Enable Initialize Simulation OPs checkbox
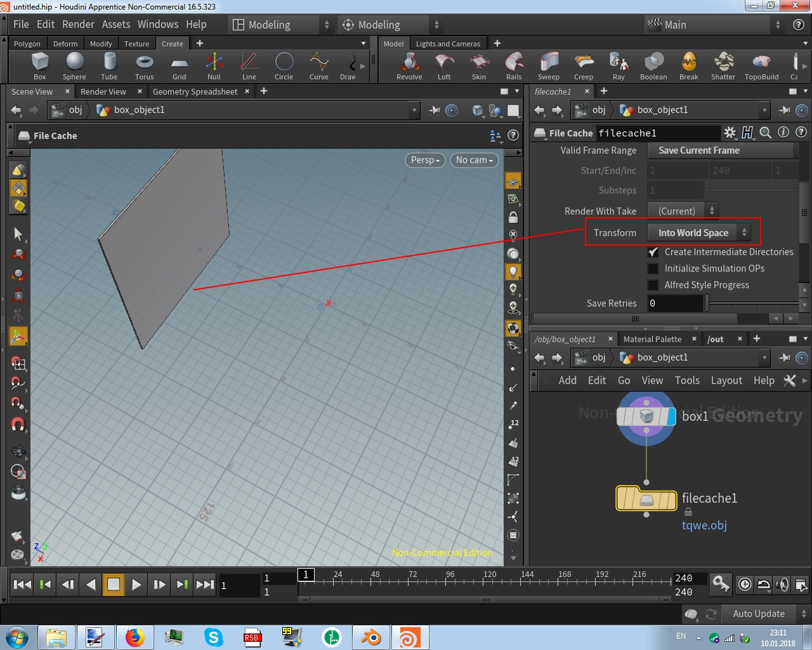812x650 pixels. tap(653, 269)
